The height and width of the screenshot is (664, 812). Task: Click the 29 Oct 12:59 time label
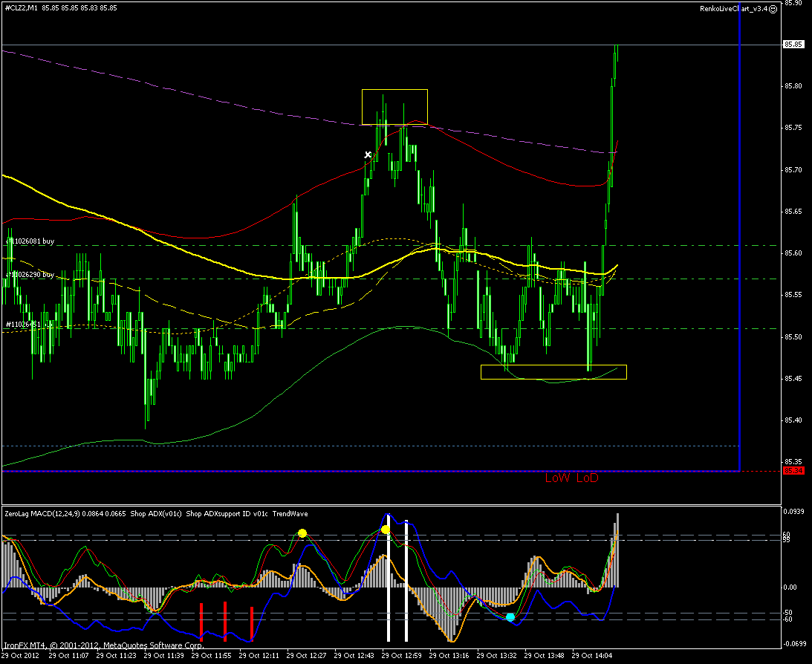402,656
